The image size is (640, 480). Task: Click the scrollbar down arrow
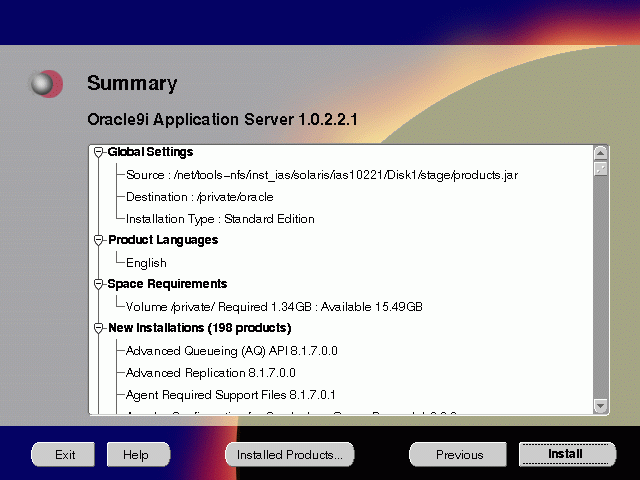click(x=600, y=406)
